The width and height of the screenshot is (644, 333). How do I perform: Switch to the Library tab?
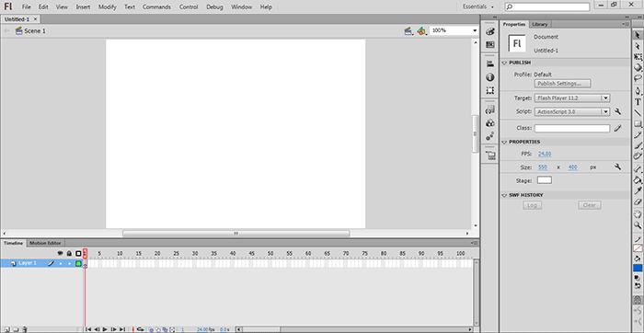[x=540, y=24]
